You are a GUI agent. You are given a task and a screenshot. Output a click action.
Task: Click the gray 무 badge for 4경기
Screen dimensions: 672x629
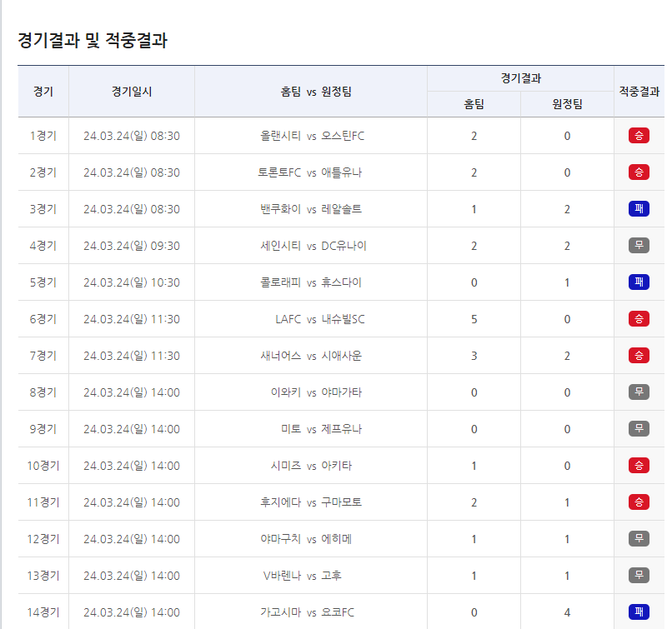(x=639, y=246)
